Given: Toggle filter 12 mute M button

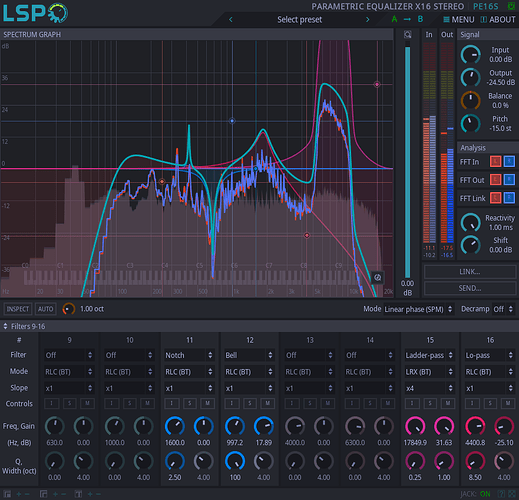Looking at the screenshot, I should click(x=268, y=403).
